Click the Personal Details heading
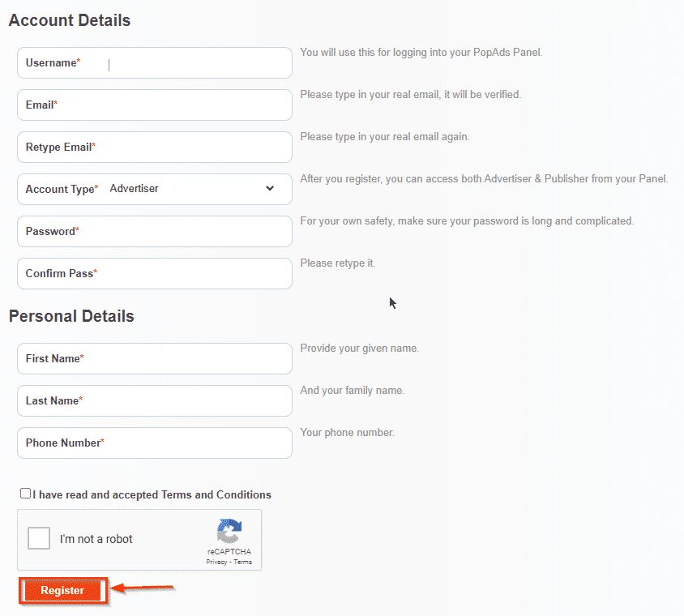 (x=71, y=316)
